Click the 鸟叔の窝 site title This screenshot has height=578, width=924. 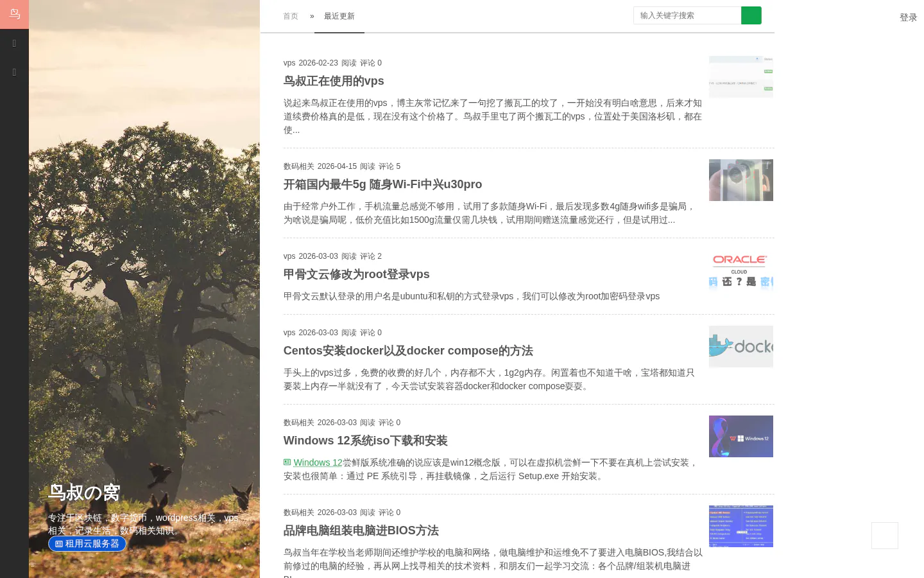coord(84,493)
